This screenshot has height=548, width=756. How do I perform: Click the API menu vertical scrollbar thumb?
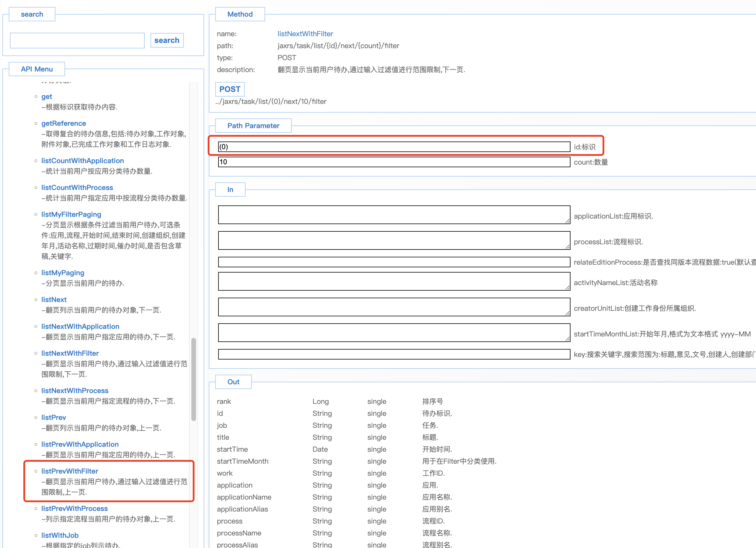click(193, 379)
